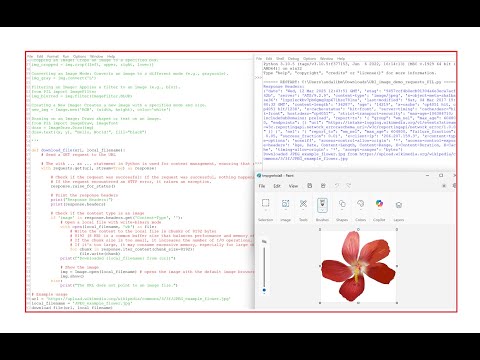Select the Selection rectangle tool in Paint
Viewport: 480px width, 360px height.
[x=265, y=203]
